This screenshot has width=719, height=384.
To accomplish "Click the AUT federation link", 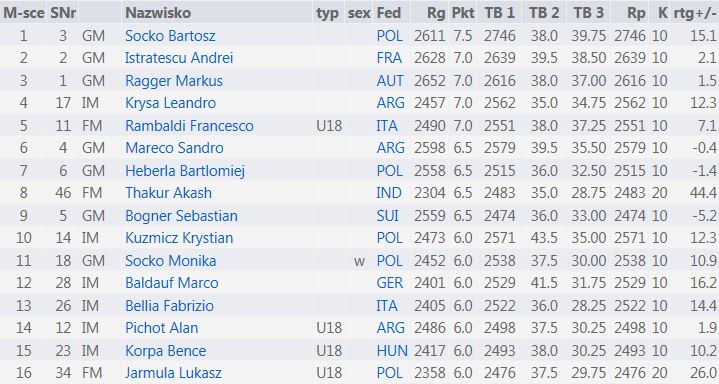I will [390, 81].
